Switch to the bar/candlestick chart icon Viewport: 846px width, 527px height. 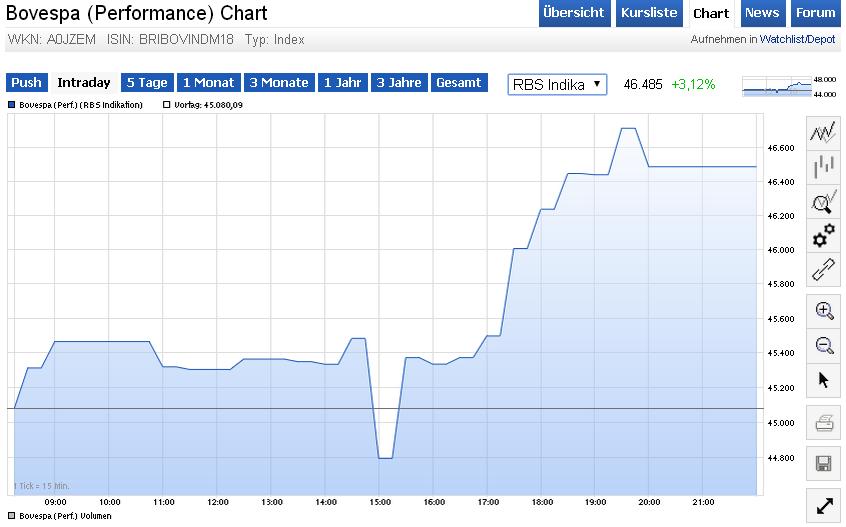coord(824,167)
